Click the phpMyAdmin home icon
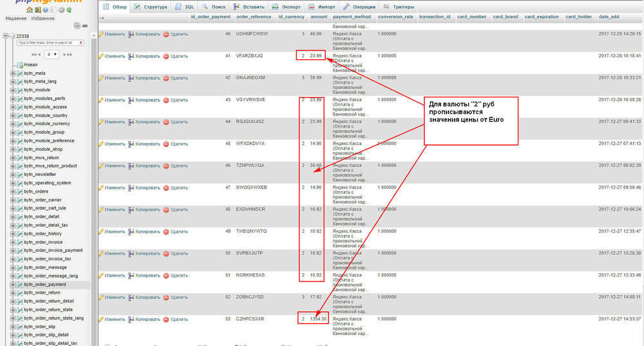The width and height of the screenshot is (644, 346). coord(30,10)
